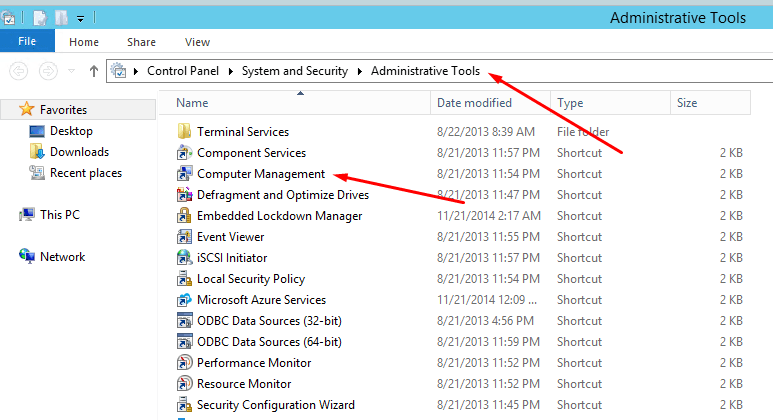Open the Customize Quick Access Toolbar dropdown
Image resolution: width=773 pixels, height=420 pixels.
point(80,19)
